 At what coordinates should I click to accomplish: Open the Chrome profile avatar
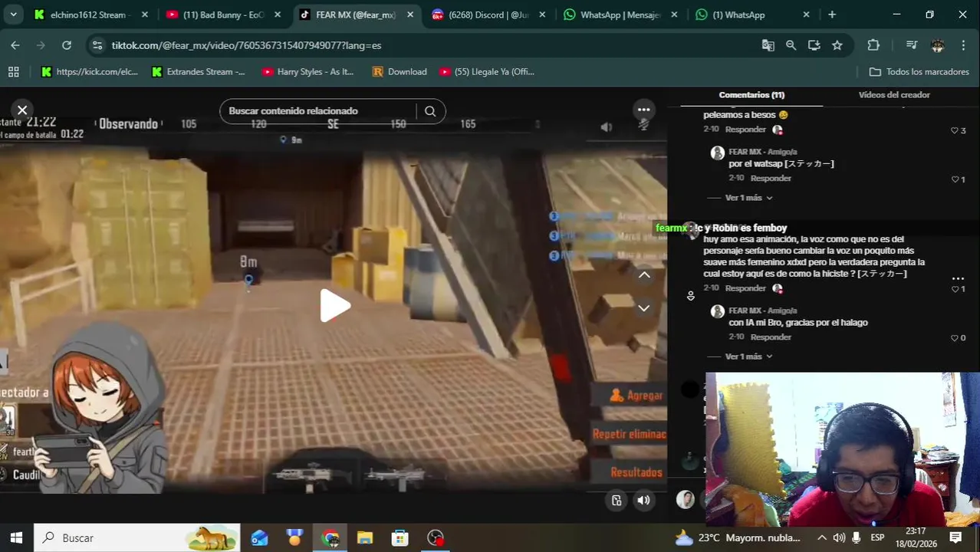(x=937, y=45)
